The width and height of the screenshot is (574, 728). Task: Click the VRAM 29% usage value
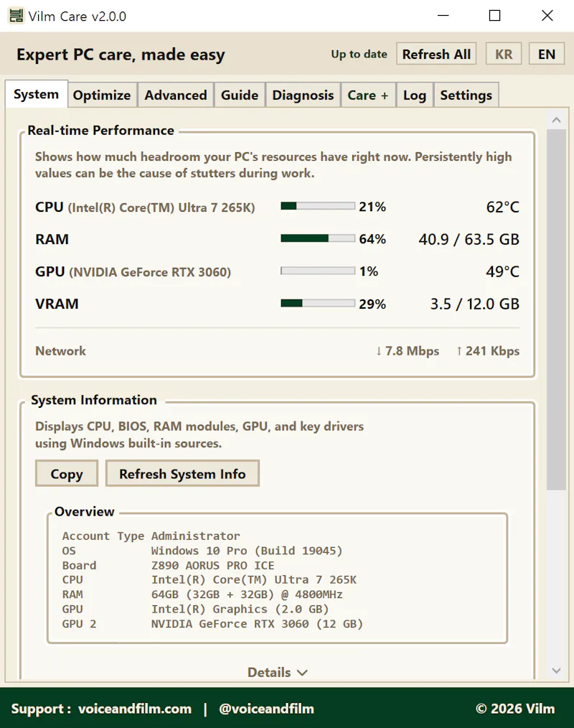(372, 304)
